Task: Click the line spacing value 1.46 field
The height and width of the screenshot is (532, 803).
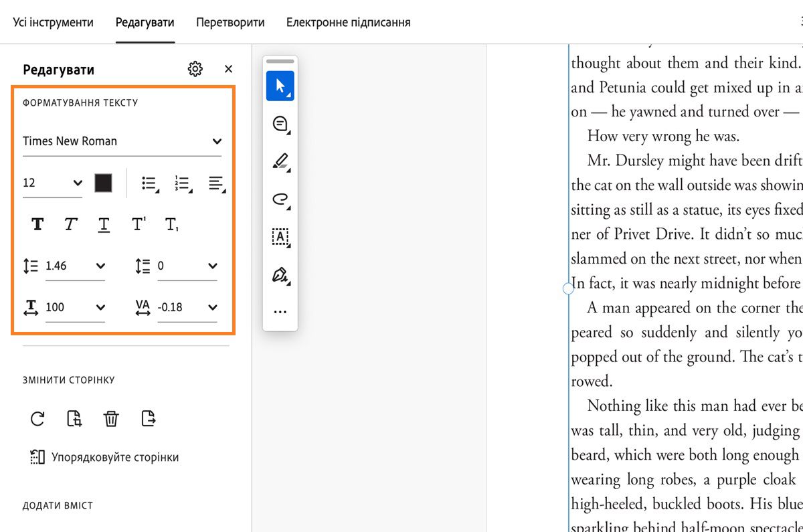Action: pos(56,266)
